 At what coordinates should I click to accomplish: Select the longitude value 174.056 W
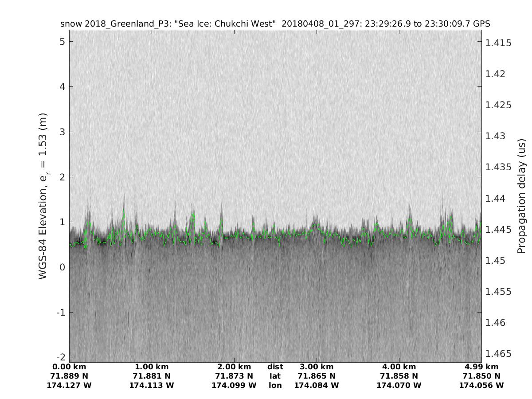coord(481,385)
